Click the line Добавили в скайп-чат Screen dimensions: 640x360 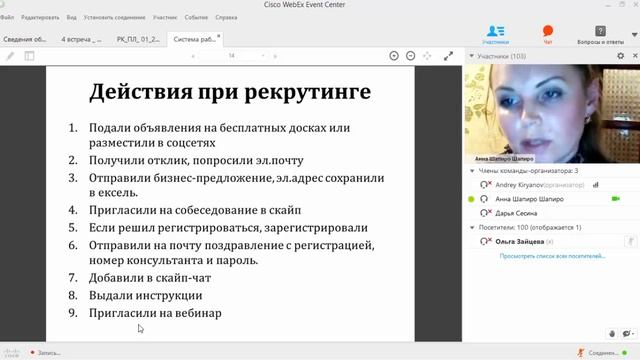(x=150, y=278)
